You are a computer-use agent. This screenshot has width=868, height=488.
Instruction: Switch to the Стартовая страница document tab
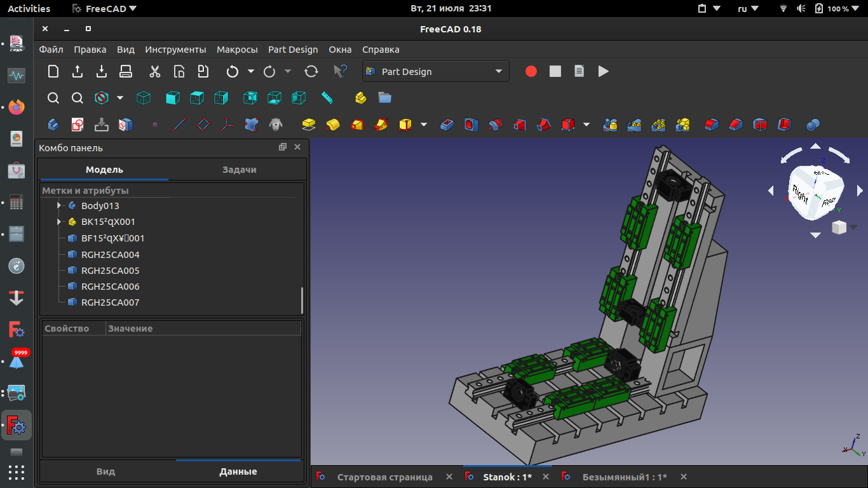tap(384, 477)
